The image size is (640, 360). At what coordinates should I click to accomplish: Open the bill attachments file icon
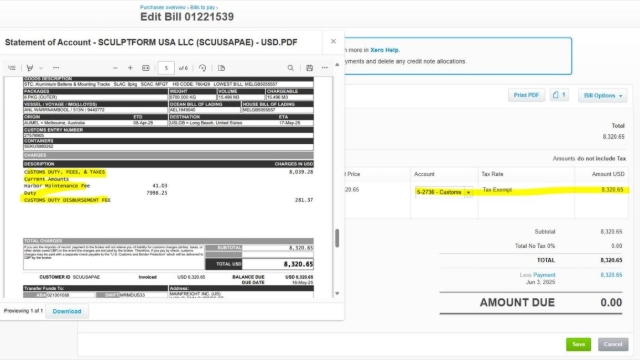tap(559, 95)
